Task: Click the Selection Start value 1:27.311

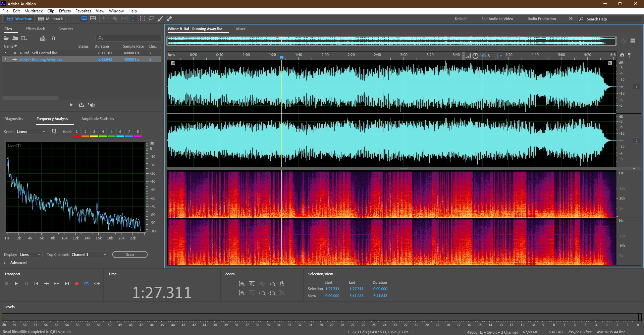Action: 332,289
